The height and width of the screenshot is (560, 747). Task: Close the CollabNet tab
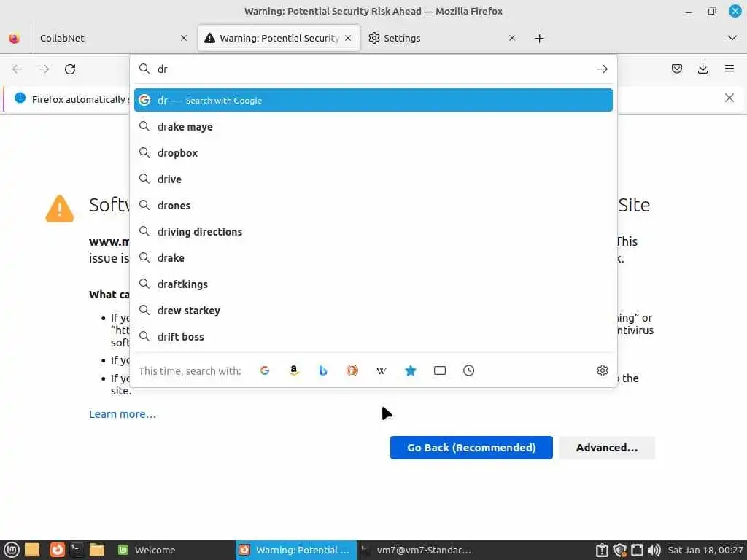184,38
